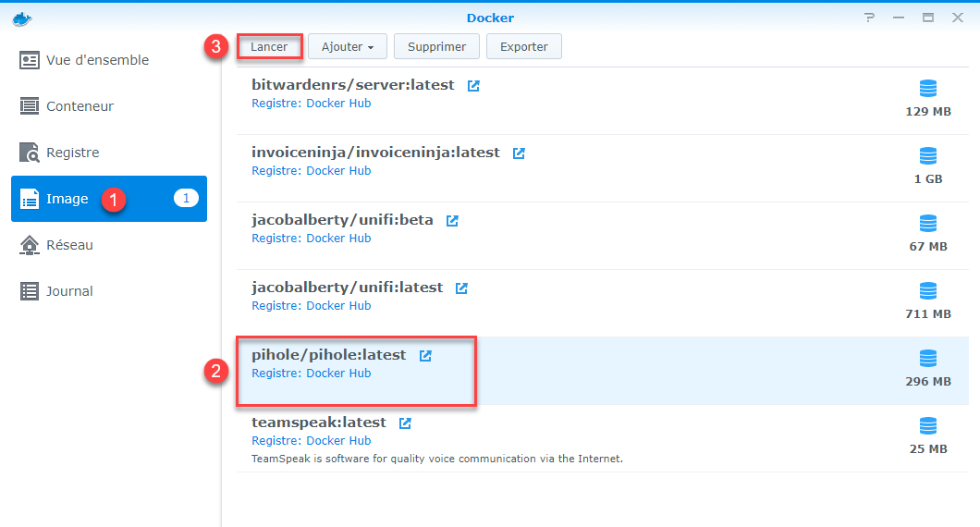
Task: Launch the image with Lancer button
Action: (269, 47)
